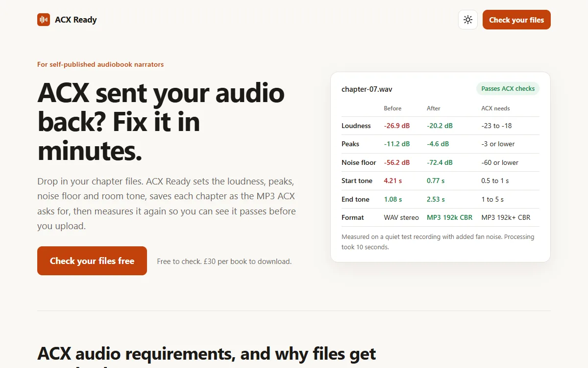Image resolution: width=588 pixels, height=368 pixels.
Task: Click the -4.6 dB peaks after value
Action: tap(438, 144)
